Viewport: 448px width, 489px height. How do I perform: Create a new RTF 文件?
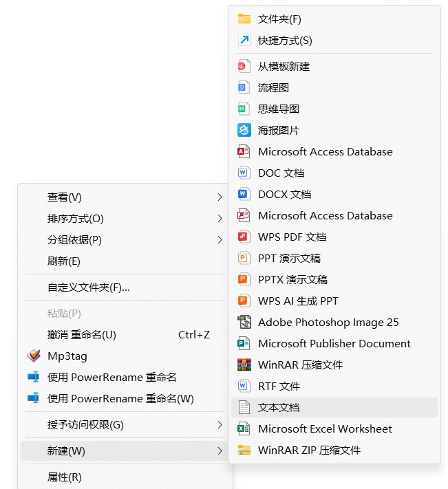click(x=334, y=386)
